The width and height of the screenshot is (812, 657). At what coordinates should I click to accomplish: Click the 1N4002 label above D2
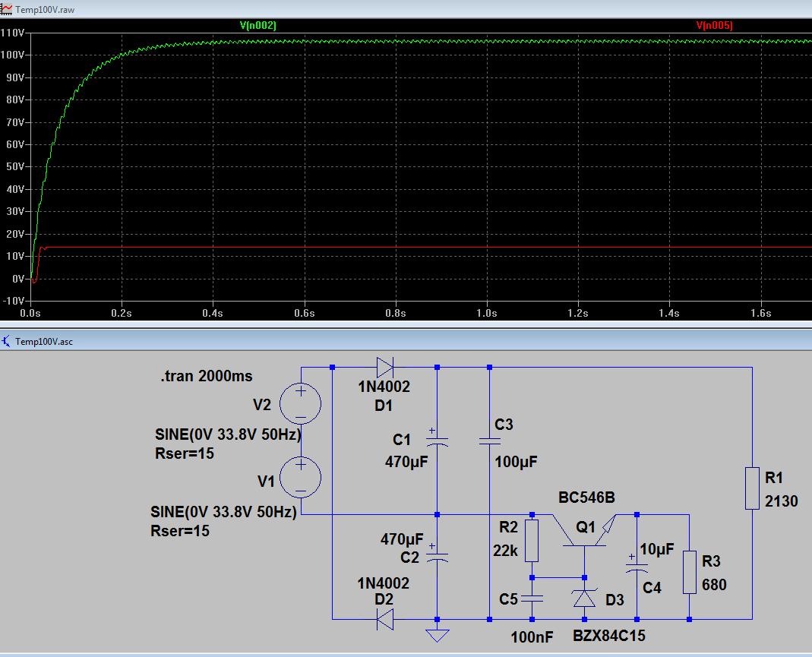384,583
